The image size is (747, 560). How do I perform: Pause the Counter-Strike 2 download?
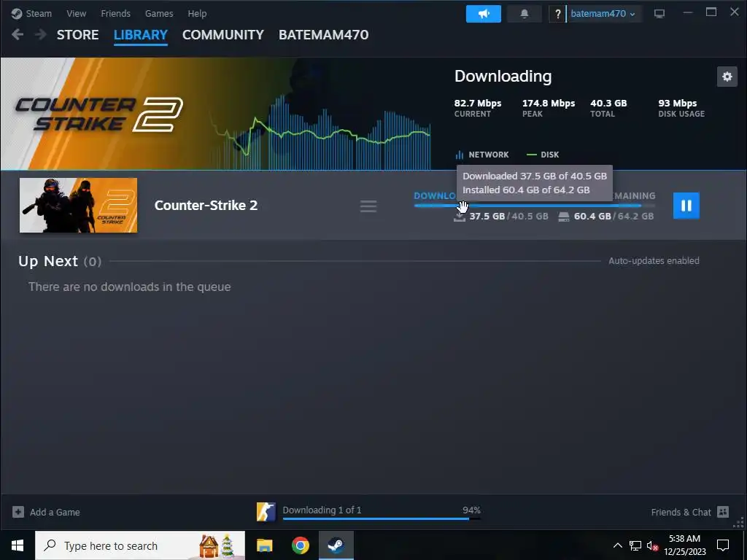686,205
